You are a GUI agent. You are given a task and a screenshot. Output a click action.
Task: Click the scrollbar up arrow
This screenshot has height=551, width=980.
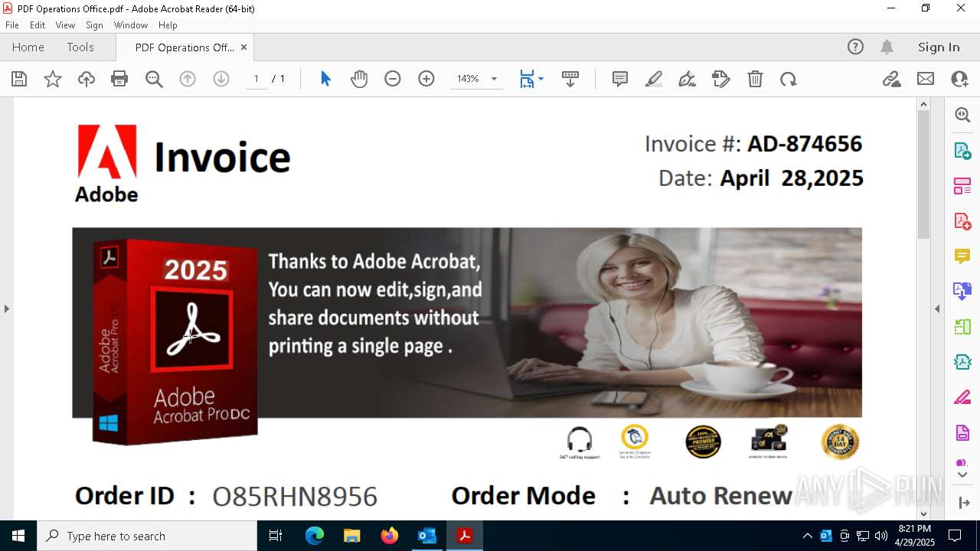click(x=923, y=104)
